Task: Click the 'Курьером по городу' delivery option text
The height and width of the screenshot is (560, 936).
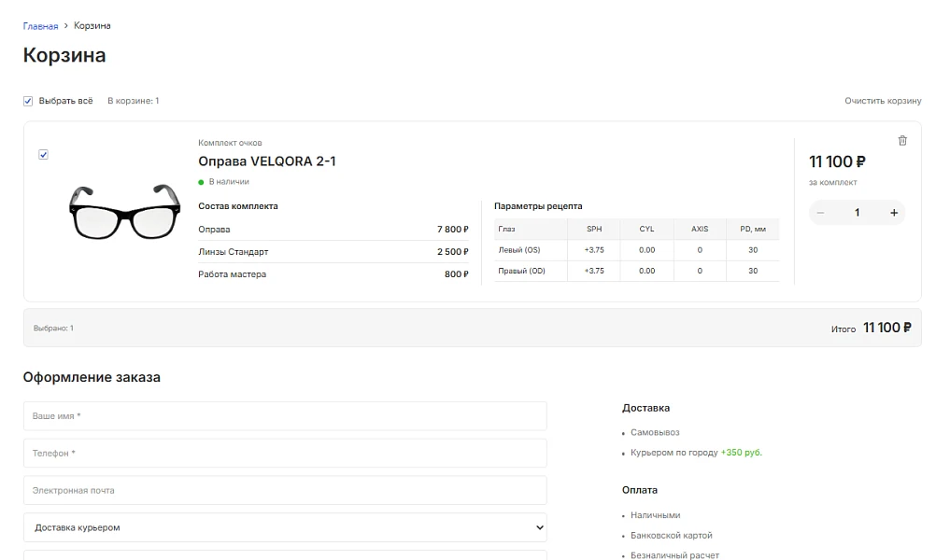Action: point(674,453)
